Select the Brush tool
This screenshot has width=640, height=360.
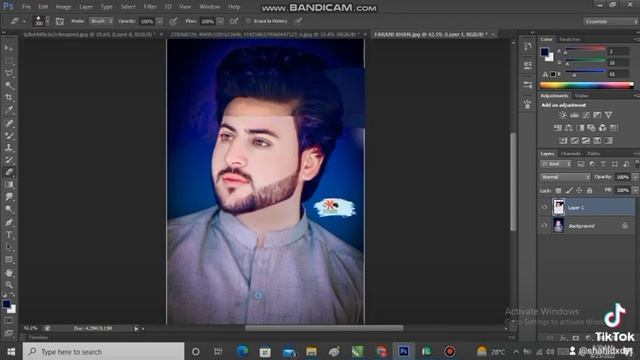click(x=9, y=135)
